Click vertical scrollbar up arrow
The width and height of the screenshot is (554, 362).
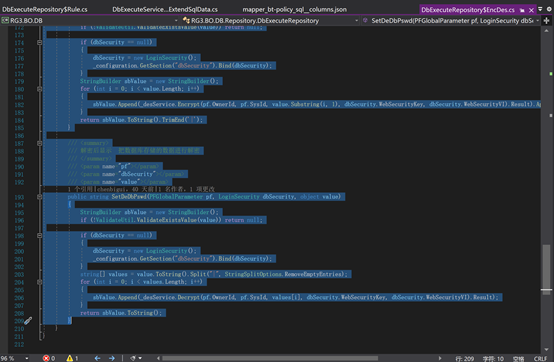click(x=547, y=31)
